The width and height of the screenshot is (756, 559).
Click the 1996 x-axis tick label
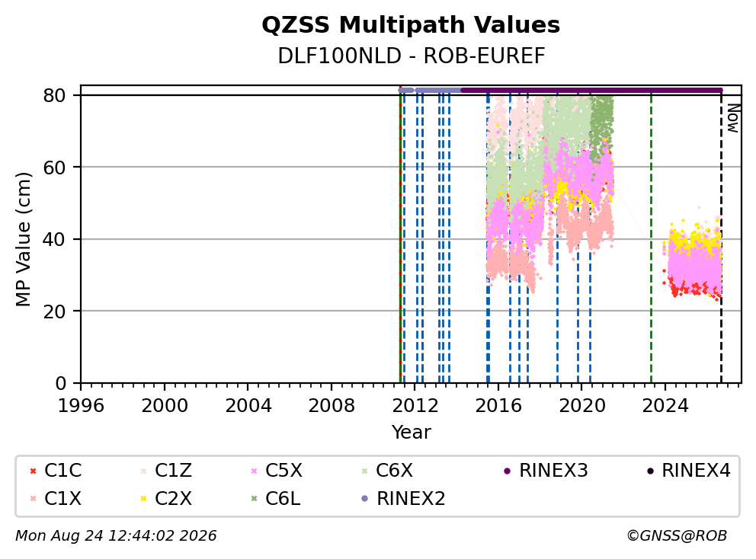coord(81,406)
